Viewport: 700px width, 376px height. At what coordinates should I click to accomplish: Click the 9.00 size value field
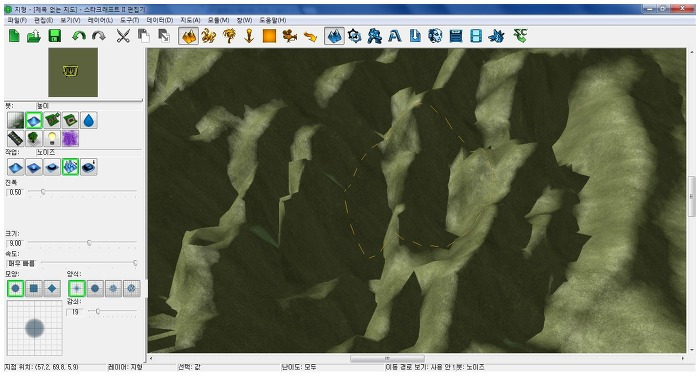coord(15,243)
